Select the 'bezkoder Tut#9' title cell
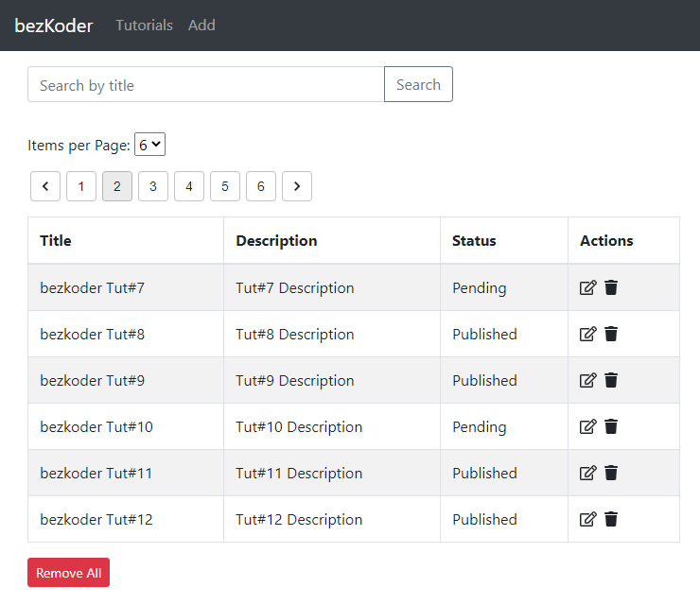The image size is (700, 605). point(126,381)
